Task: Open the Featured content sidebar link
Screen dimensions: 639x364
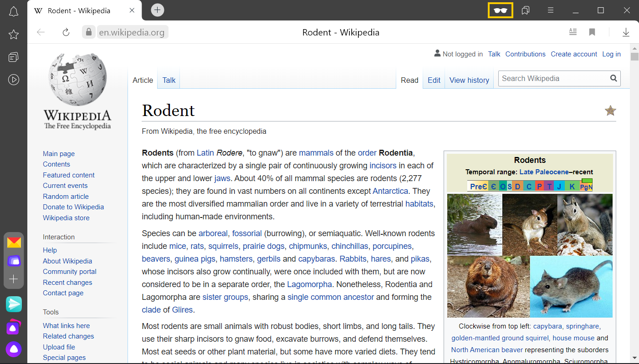Action: click(69, 175)
